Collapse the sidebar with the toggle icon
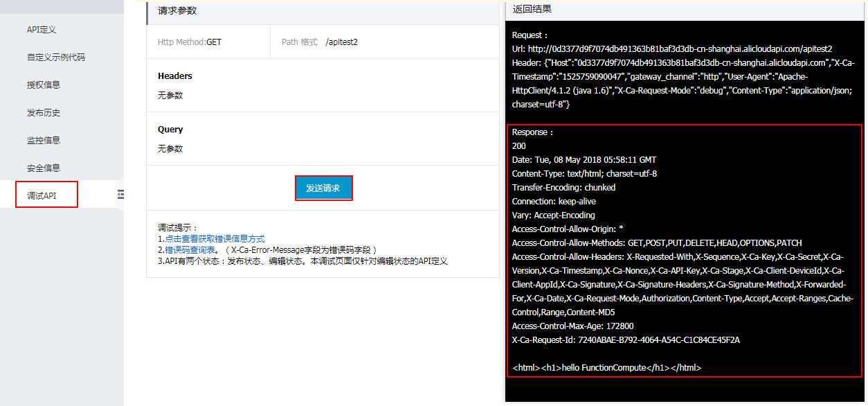 pyautogui.click(x=120, y=195)
